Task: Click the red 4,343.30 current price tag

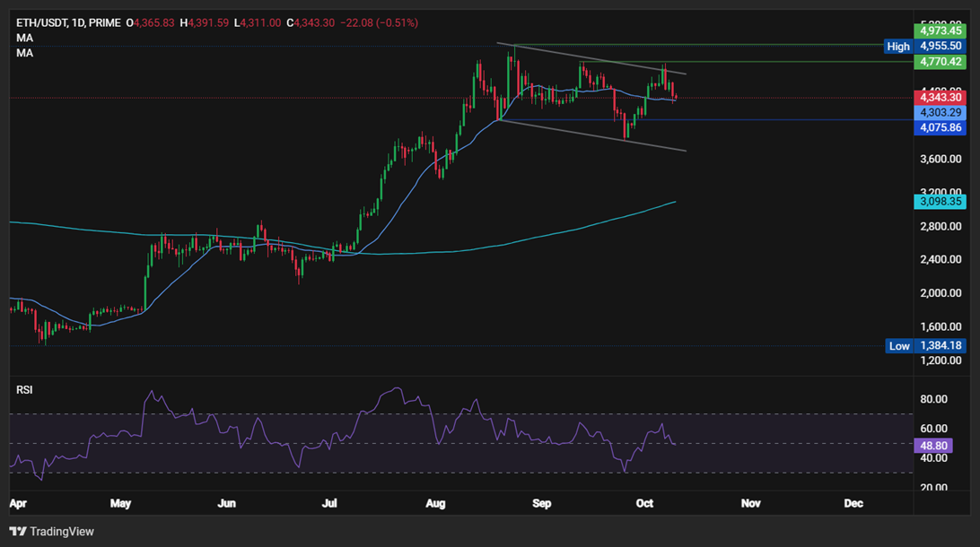Action: (x=940, y=97)
